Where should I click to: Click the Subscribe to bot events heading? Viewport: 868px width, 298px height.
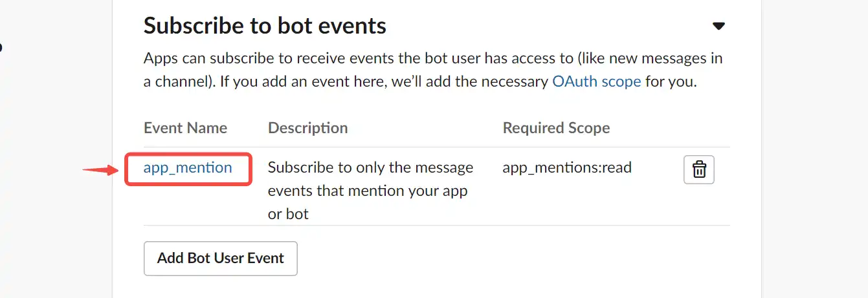pyautogui.click(x=265, y=26)
